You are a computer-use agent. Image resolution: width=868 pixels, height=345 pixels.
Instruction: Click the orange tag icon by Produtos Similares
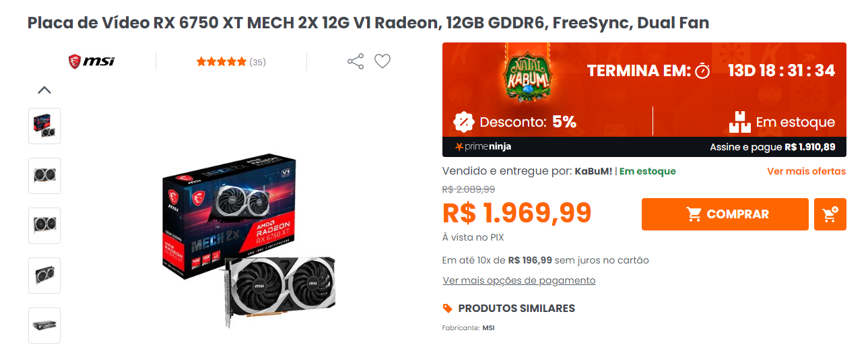point(448,309)
